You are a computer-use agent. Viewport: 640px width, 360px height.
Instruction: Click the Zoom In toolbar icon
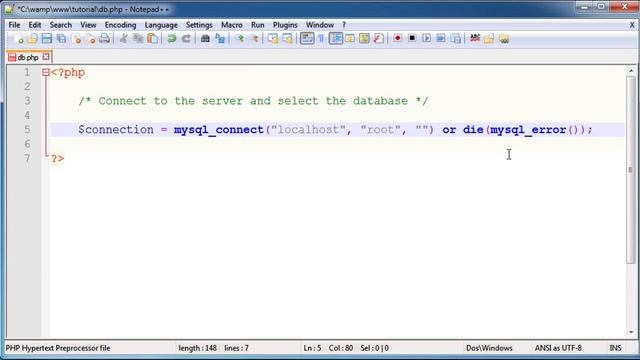coord(240,39)
